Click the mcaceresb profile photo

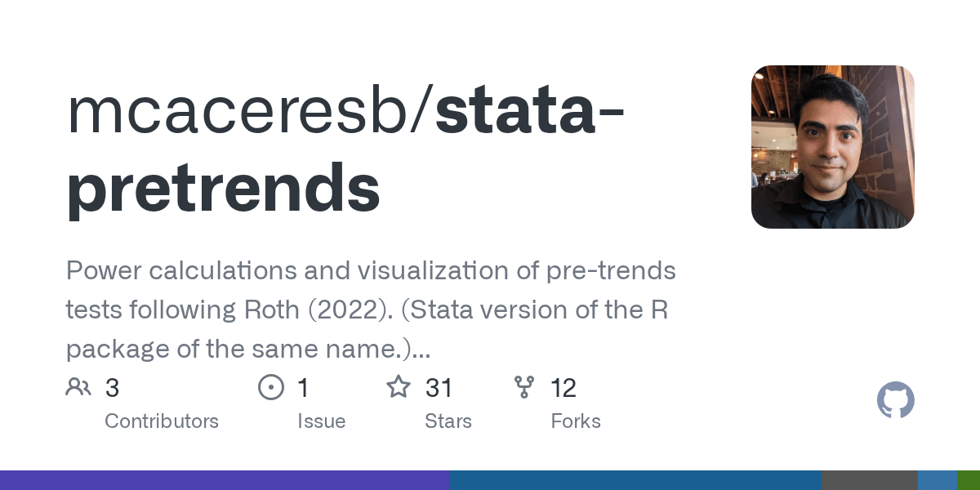click(x=832, y=147)
